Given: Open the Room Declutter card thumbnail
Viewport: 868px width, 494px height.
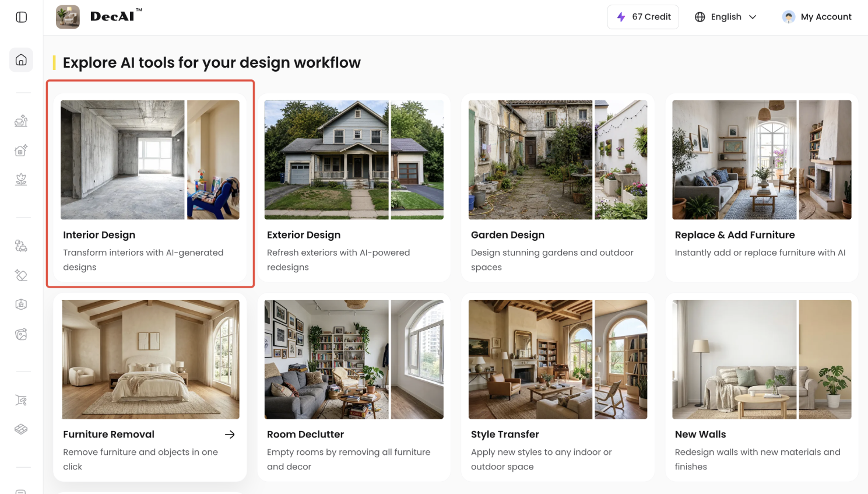Looking at the screenshot, I should point(354,359).
